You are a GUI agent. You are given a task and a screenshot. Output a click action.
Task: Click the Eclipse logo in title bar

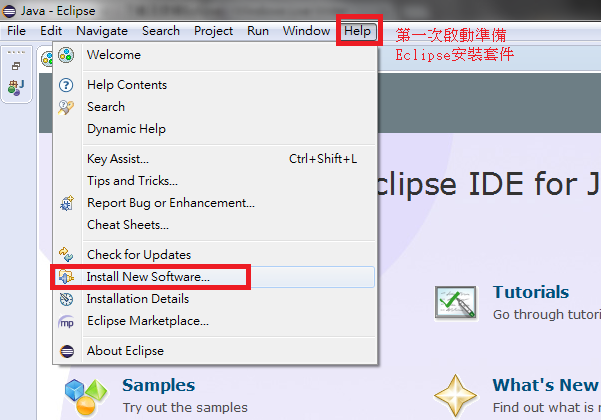tap(9, 11)
